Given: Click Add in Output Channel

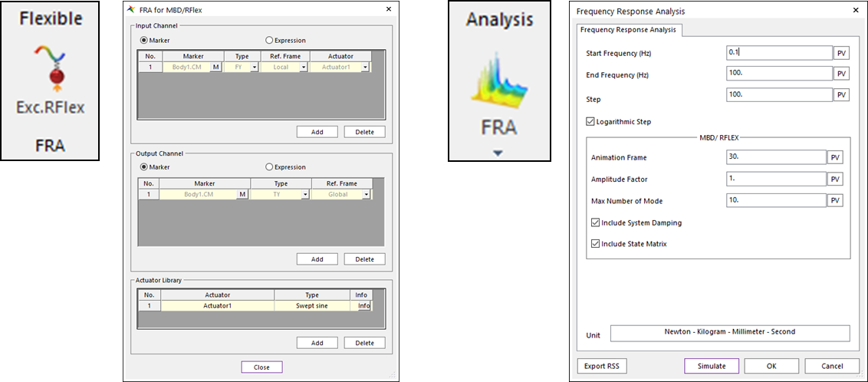Looking at the screenshot, I should click(x=317, y=259).
